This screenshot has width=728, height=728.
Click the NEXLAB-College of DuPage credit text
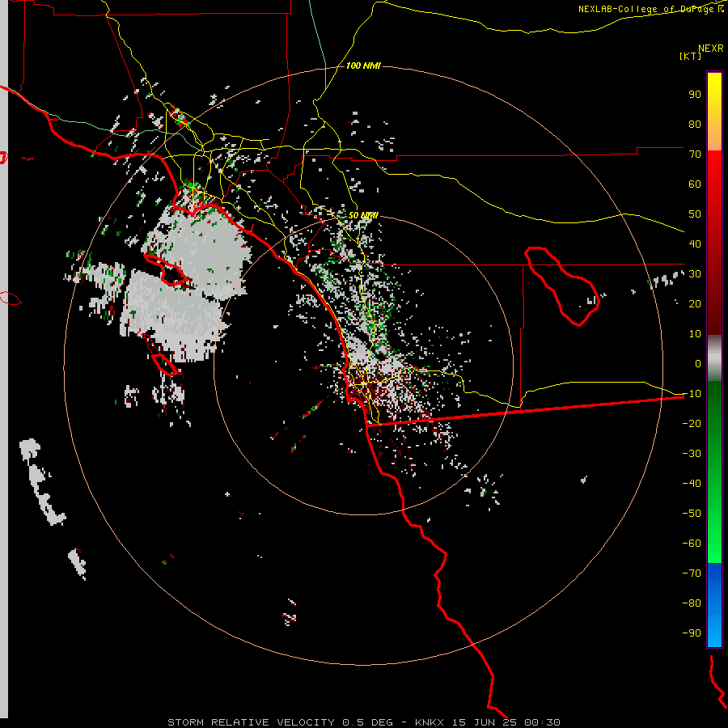[651, 9]
